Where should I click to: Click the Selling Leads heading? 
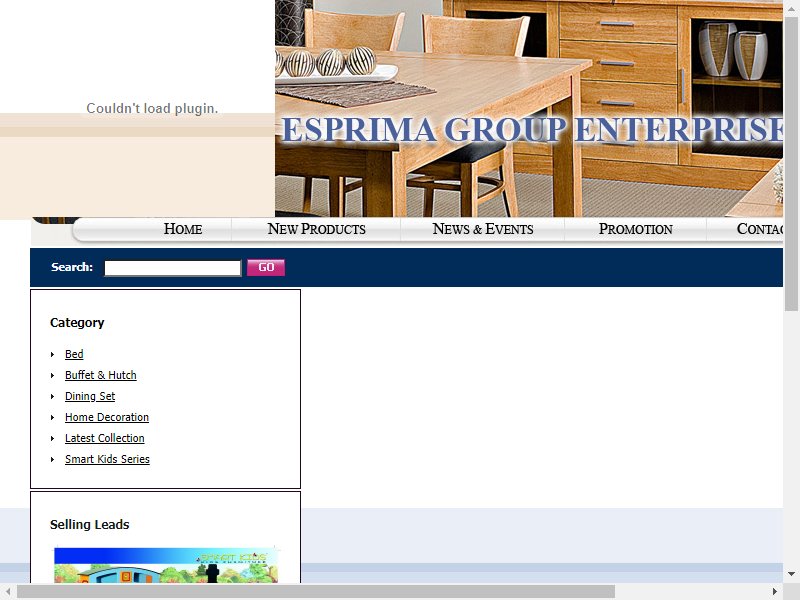(89, 524)
